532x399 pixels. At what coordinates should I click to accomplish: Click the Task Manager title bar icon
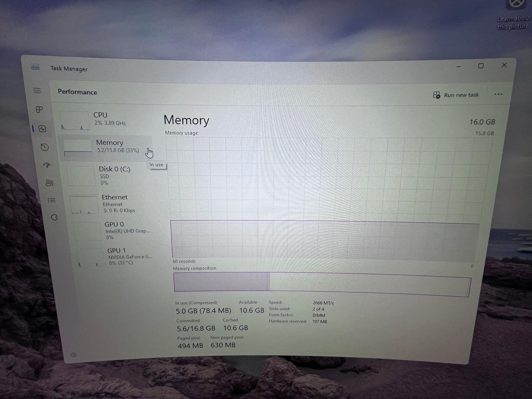click(35, 67)
